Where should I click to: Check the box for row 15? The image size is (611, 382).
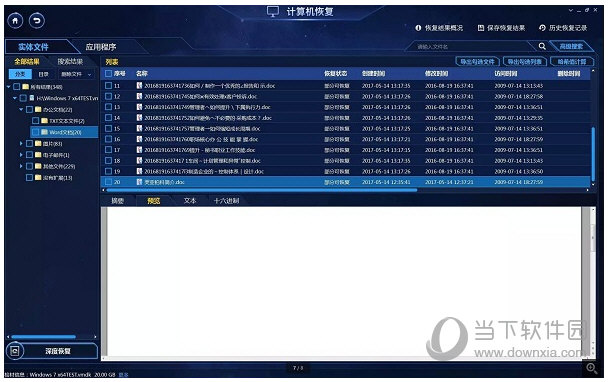[x=108, y=128]
